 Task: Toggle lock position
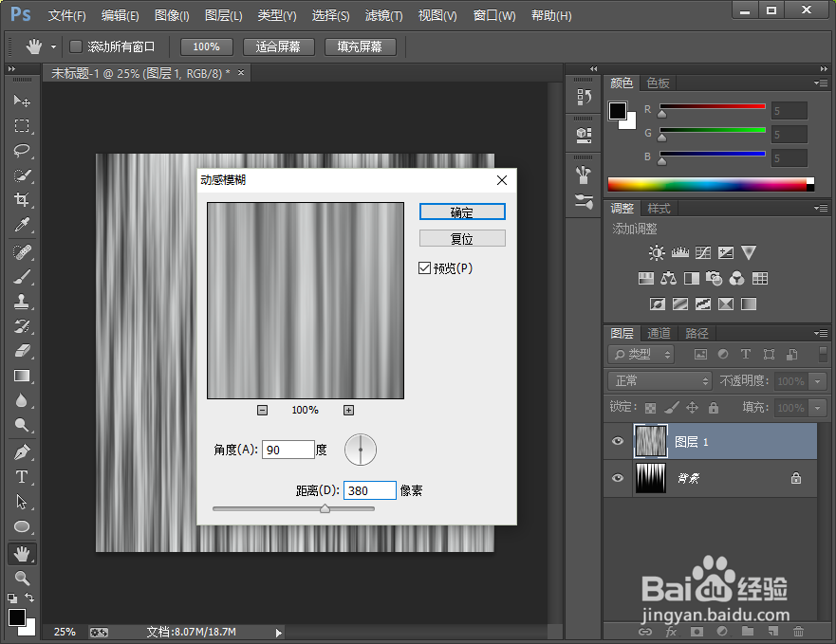(692, 408)
